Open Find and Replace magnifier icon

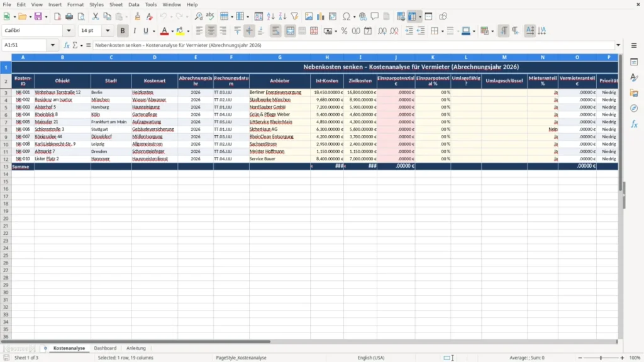tap(198, 16)
